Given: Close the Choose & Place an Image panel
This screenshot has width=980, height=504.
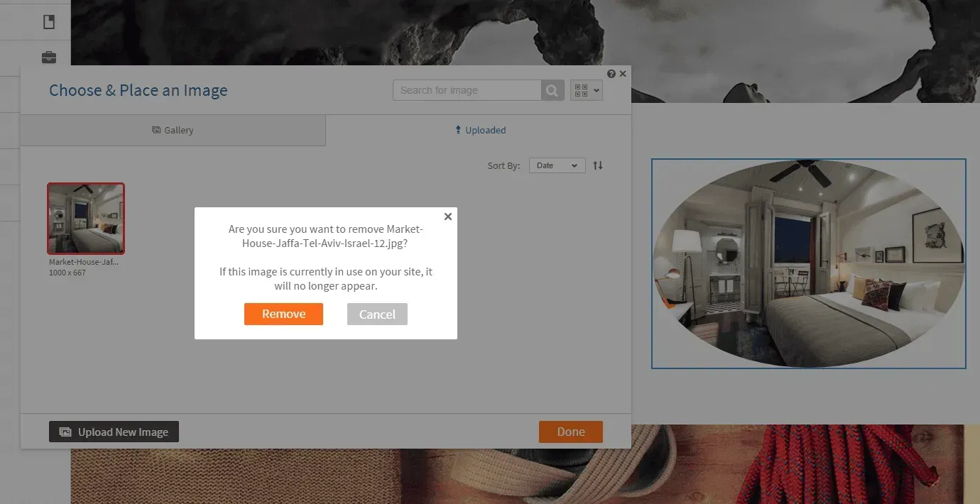Looking at the screenshot, I should coord(623,74).
